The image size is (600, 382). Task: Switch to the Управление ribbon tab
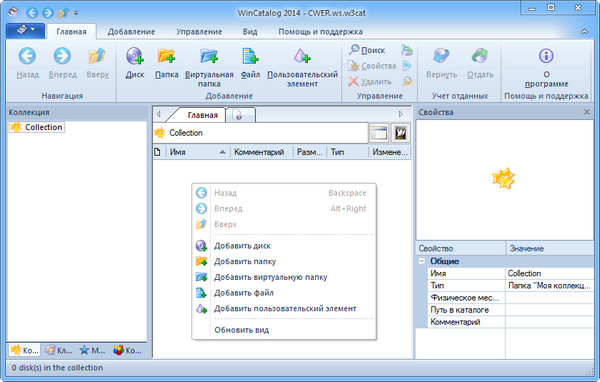[199, 32]
